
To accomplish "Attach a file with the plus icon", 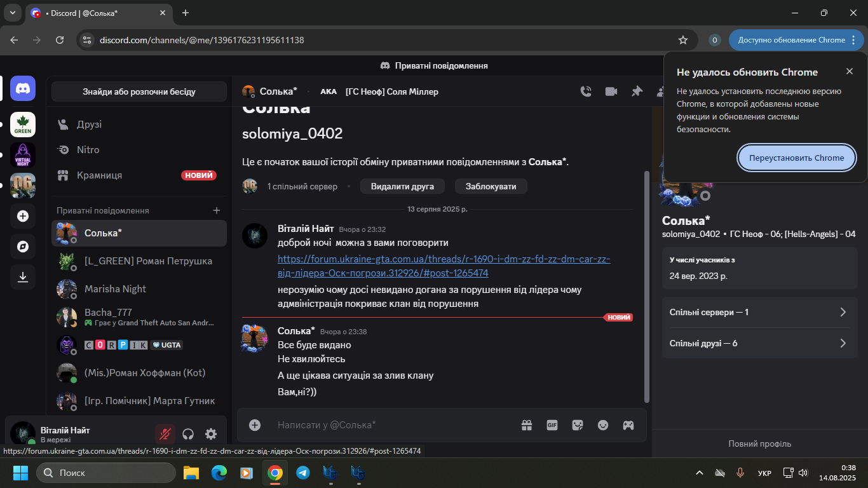I will 255,425.
